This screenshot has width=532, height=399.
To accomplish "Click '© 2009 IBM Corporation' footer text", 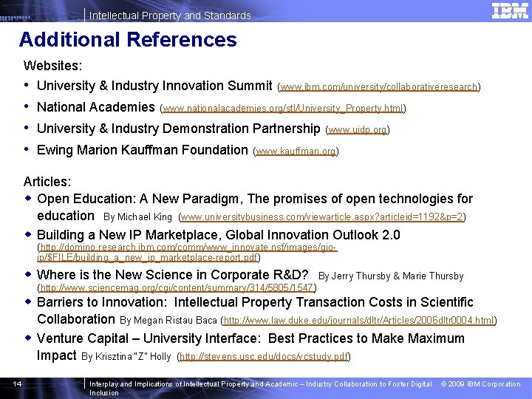I will (x=480, y=384).
